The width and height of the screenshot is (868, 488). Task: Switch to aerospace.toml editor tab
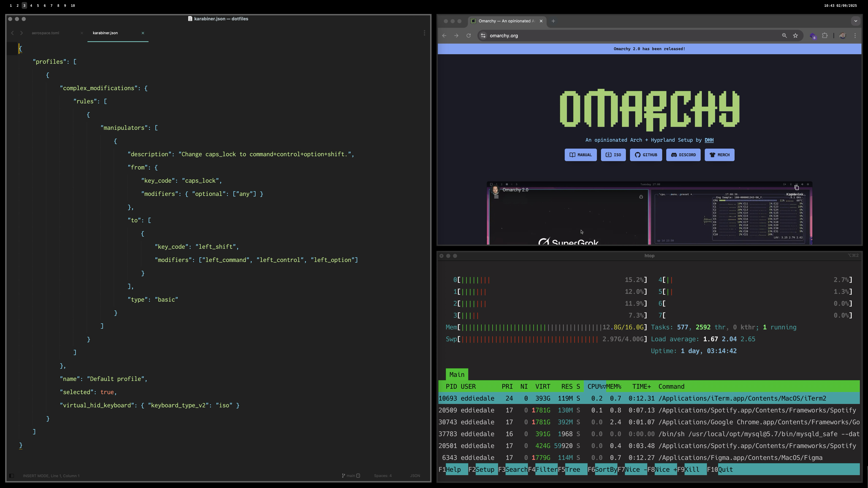(45, 33)
